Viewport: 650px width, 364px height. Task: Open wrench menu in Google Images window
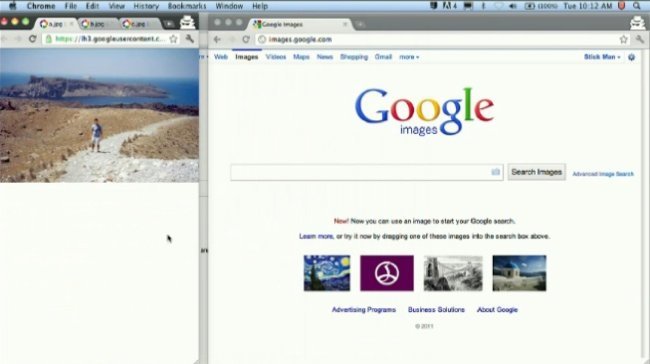(640, 39)
